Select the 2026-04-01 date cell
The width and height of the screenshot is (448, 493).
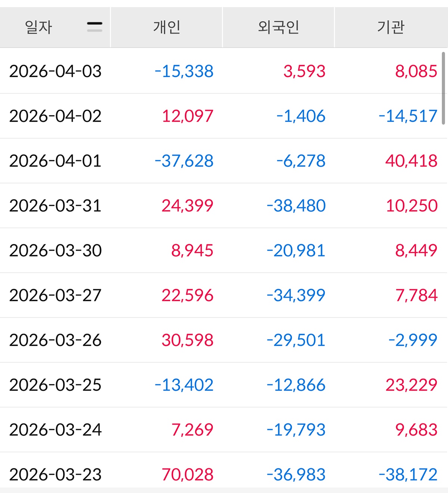(55, 161)
